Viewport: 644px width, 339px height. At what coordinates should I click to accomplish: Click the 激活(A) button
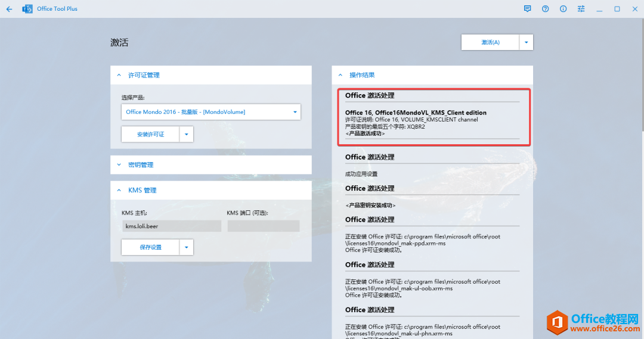490,42
